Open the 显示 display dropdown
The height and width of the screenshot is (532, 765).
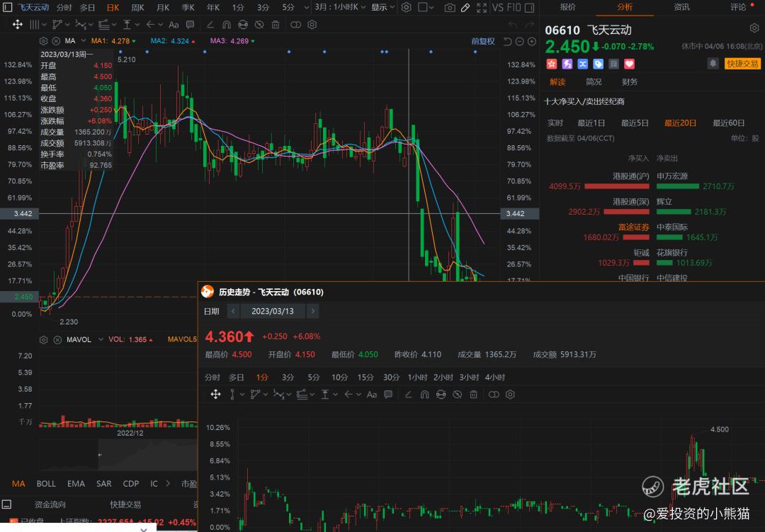click(x=382, y=7)
